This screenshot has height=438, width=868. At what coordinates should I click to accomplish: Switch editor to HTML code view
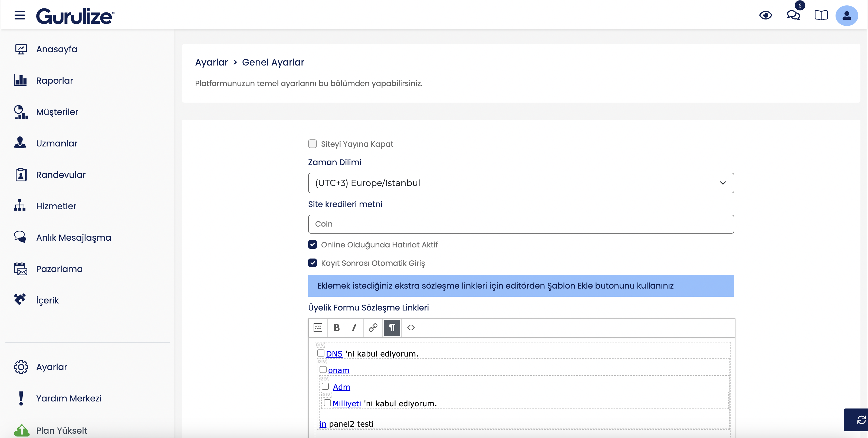(x=411, y=327)
